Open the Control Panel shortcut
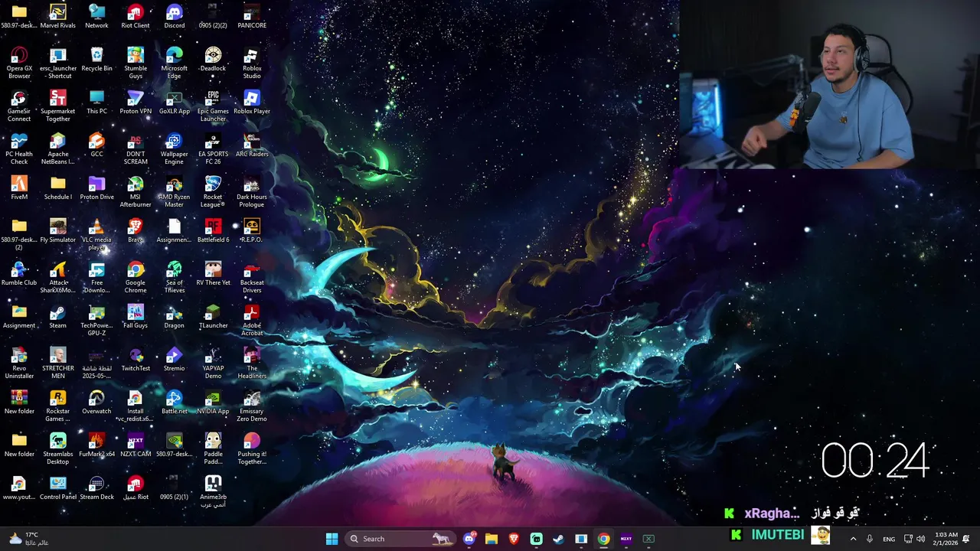This screenshot has height=551, width=980. pos(58,487)
